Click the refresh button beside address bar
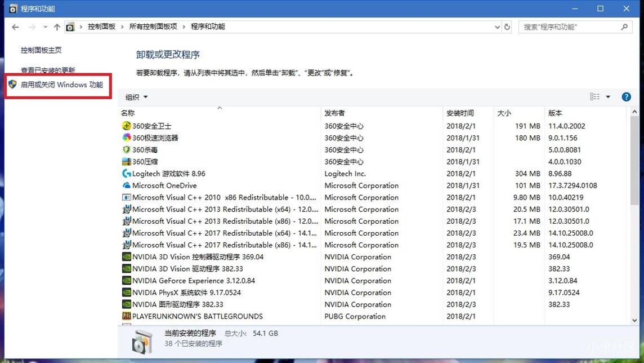Viewport: 644px width, 363px height. [x=507, y=26]
